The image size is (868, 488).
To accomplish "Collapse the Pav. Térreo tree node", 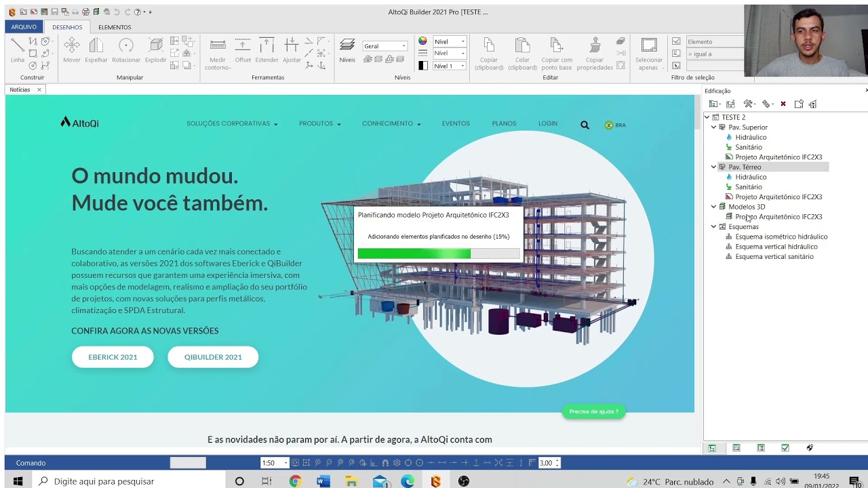I will coord(713,167).
